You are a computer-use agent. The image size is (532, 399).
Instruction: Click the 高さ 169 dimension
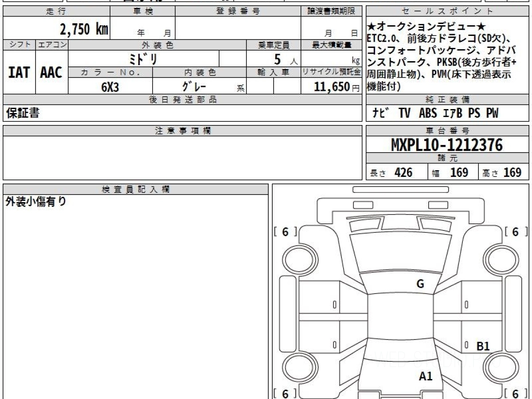(502, 172)
